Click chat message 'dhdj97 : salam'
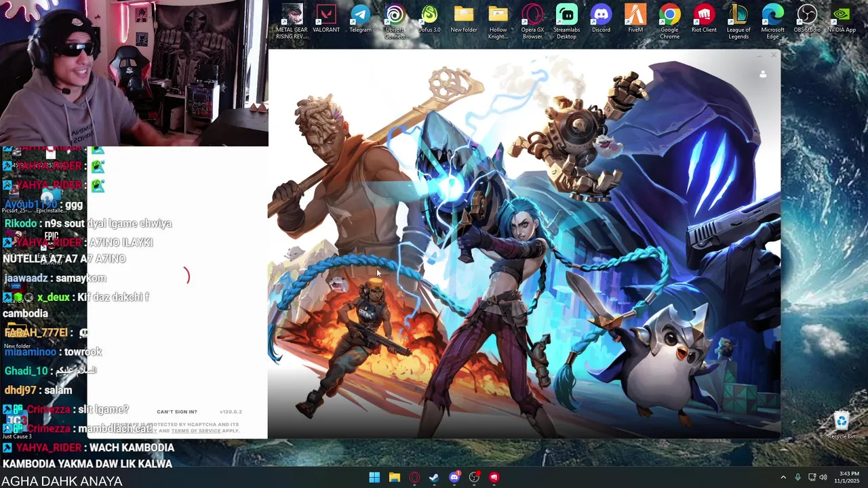This screenshot has height=488, width=868. [x=38, y=390]
